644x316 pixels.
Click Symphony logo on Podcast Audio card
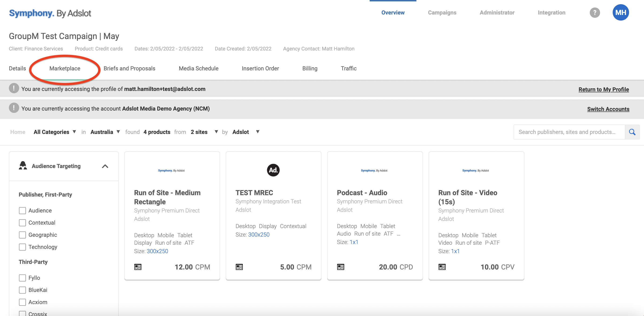point(374,170)
